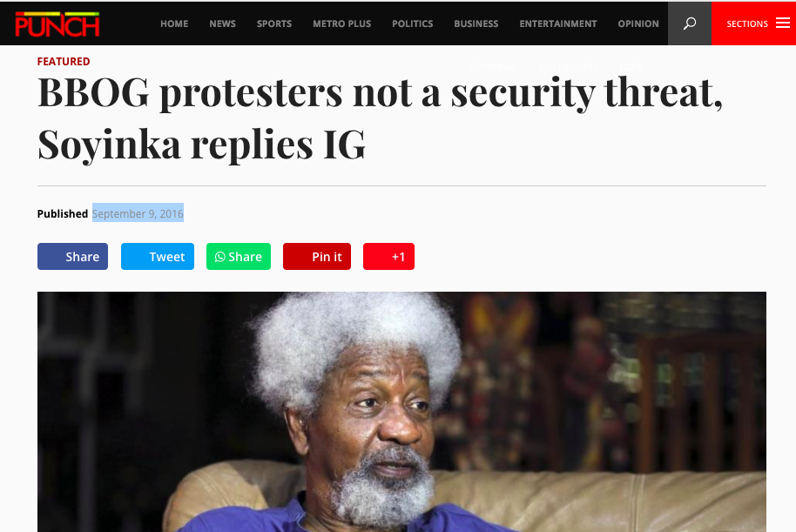Select Opinion in the top navigation
The image size is (796, 532).
pyautogui.click(x=638, y=24)
